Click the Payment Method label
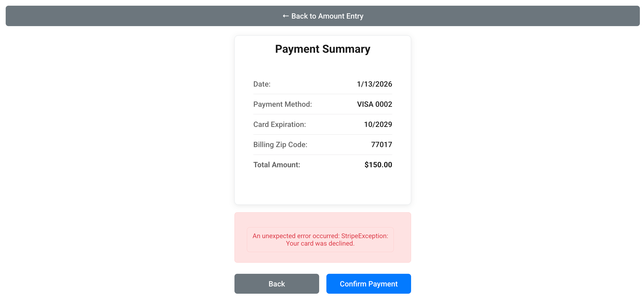The width and height of the screenshot is (644, 303). (x=282, y=104)
